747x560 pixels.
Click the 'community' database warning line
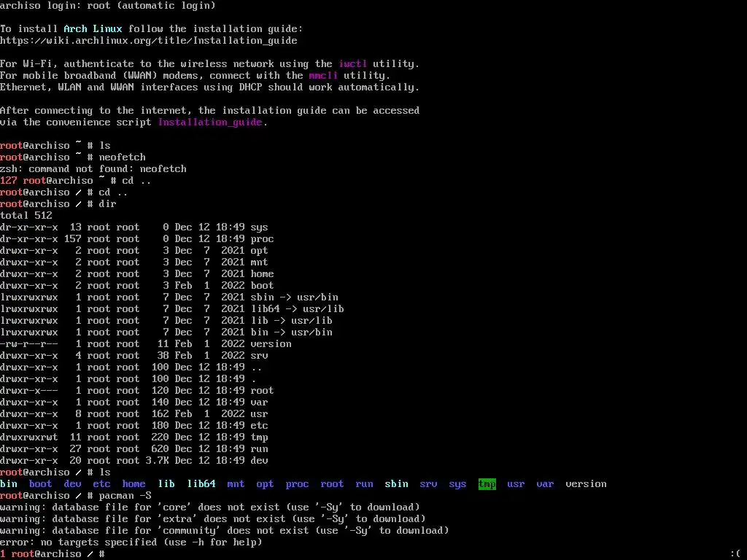pyautogui.click(x=225, y=531)
